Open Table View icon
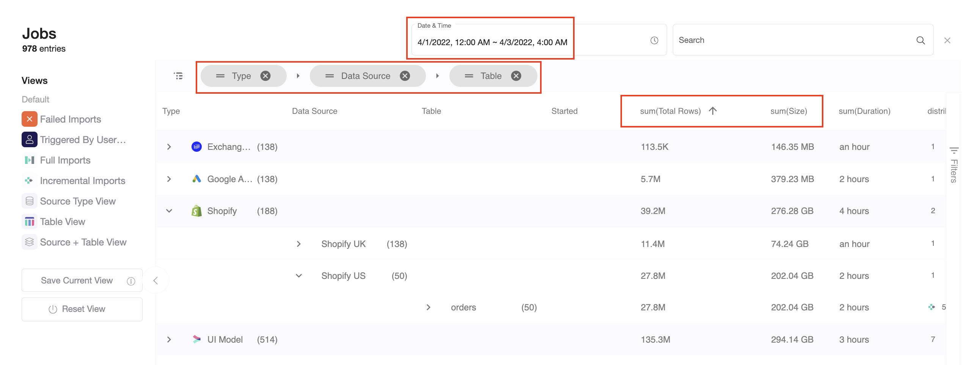 29,222
